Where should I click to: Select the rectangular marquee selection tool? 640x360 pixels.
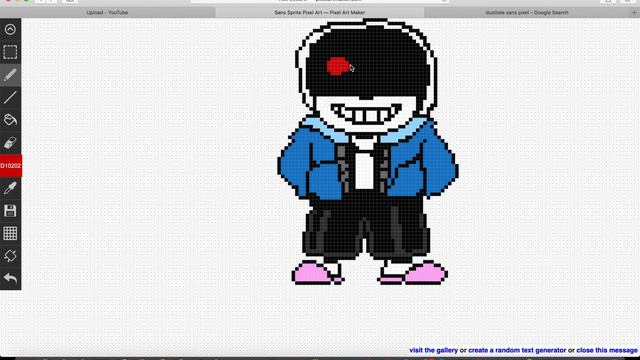tap(10, 52)
